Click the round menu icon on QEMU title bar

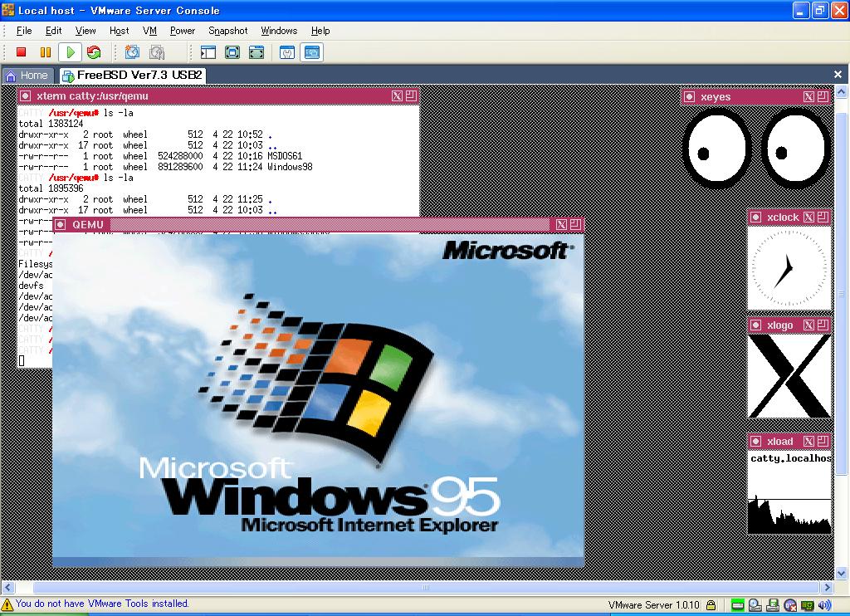coord(60,224)
